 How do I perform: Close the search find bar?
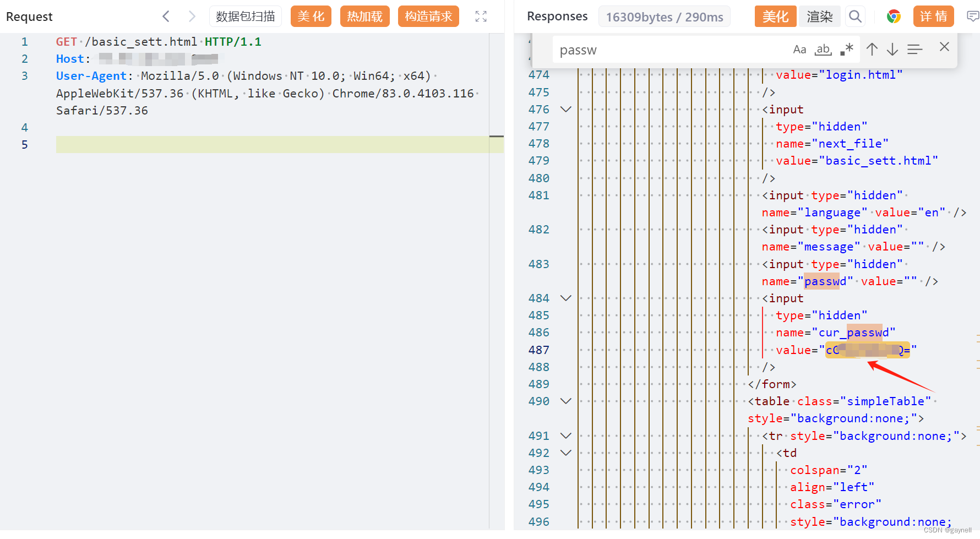944,47
